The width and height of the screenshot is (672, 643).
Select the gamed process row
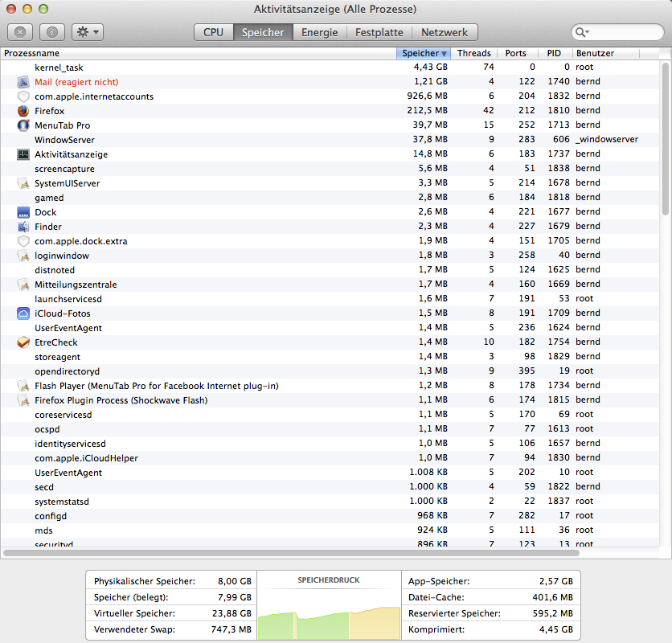[330, 198]
